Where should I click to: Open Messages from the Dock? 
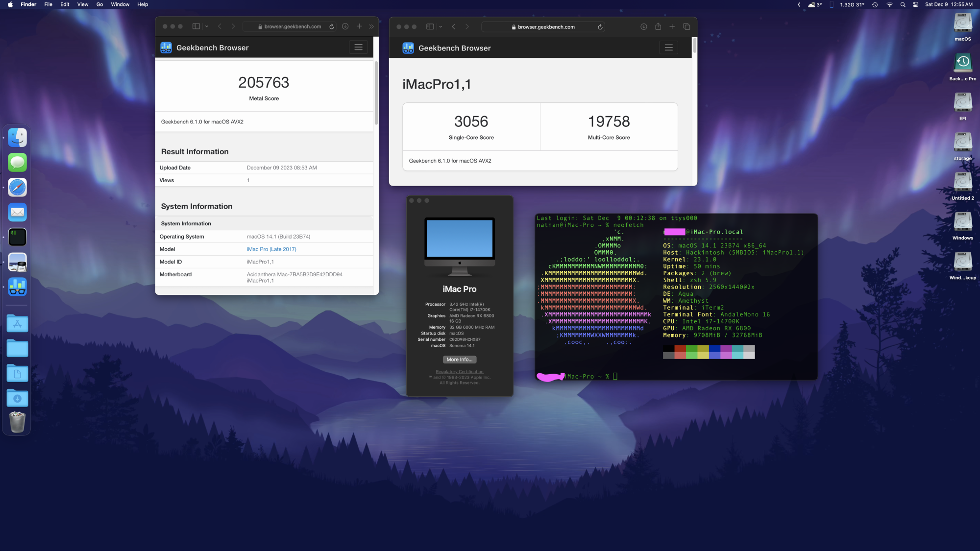point(18,163)
